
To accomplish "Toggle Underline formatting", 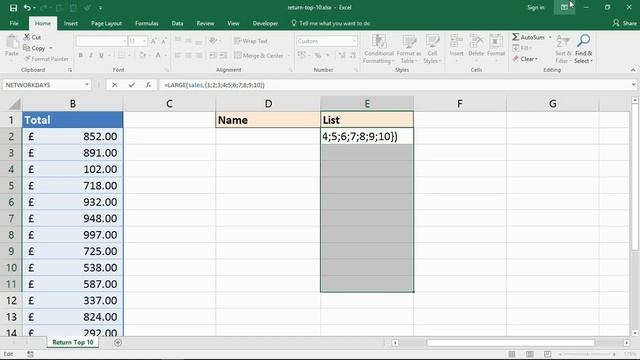I will click(101, 55).
